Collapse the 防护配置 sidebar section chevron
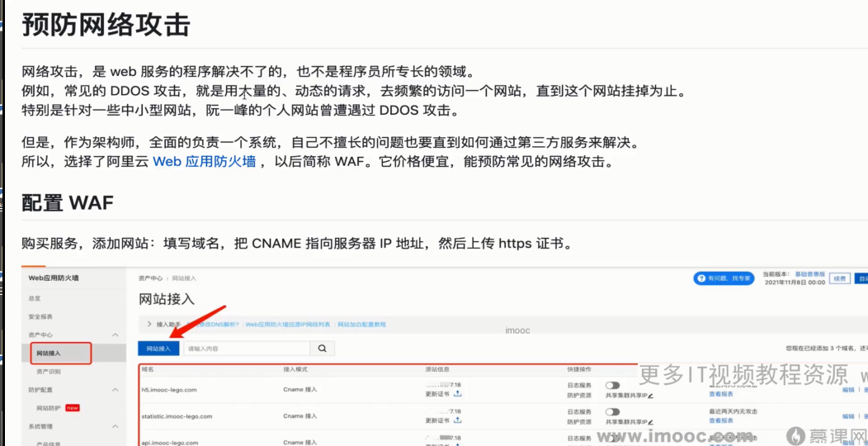The image size is (868, 446). pos(116,390)
